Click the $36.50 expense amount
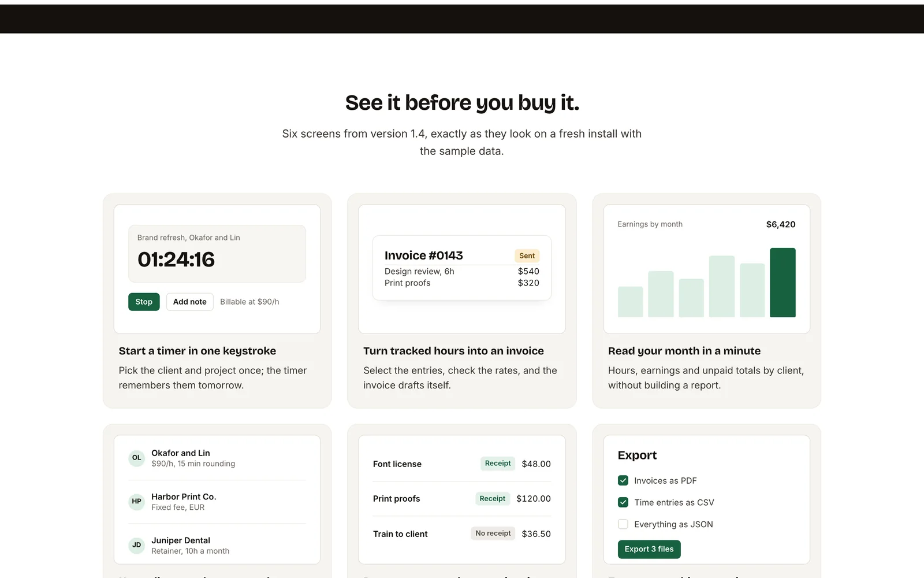Viewport: 924px width, 578px height. pyautogui.click(x=536, y=534)
